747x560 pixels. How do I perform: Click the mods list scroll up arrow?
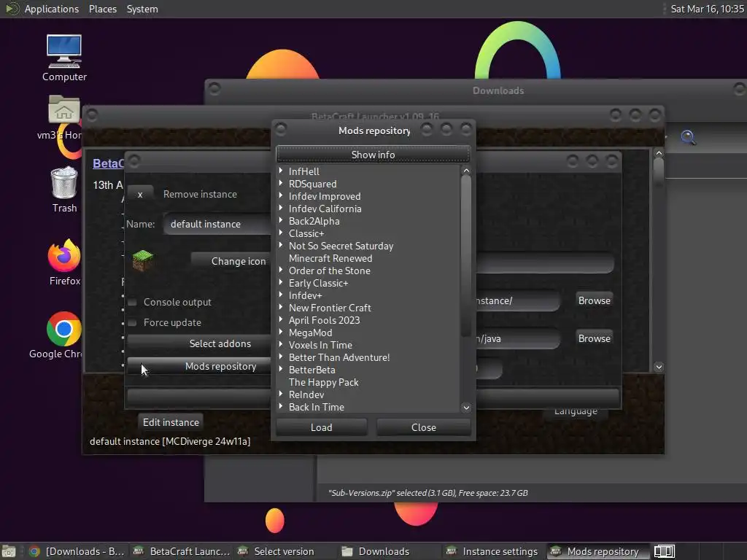point(466,171)
